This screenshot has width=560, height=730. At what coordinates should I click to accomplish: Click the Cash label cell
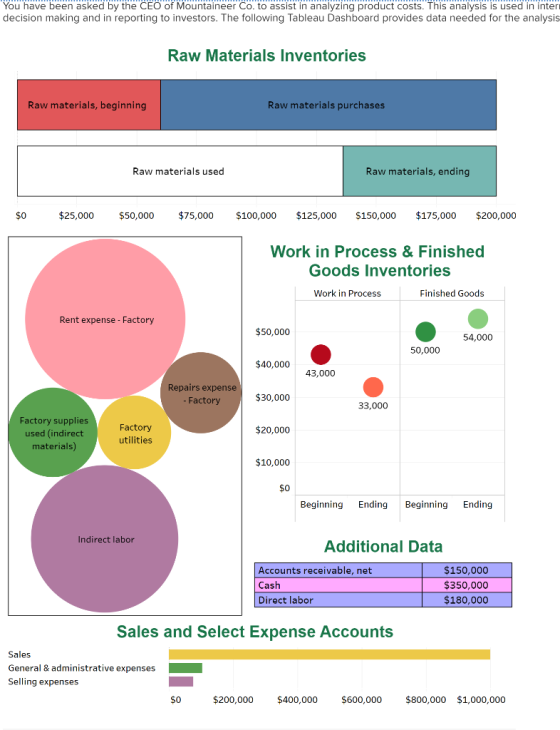[x=338, y=585]
